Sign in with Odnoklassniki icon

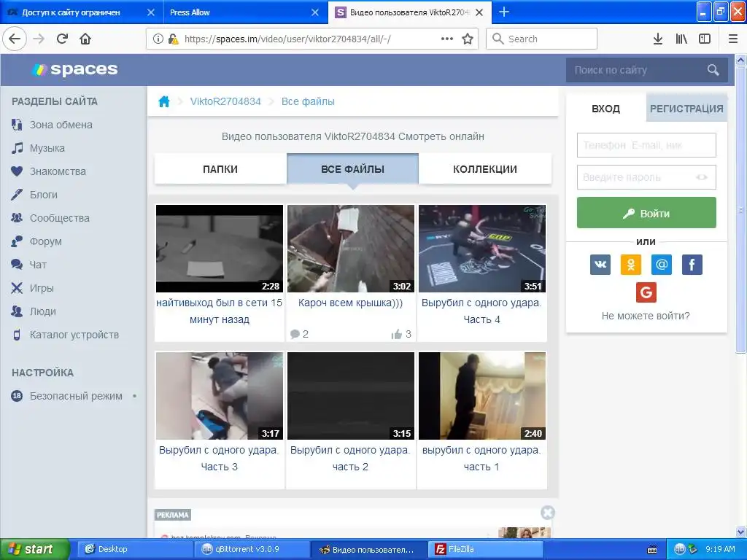(631, 264)
